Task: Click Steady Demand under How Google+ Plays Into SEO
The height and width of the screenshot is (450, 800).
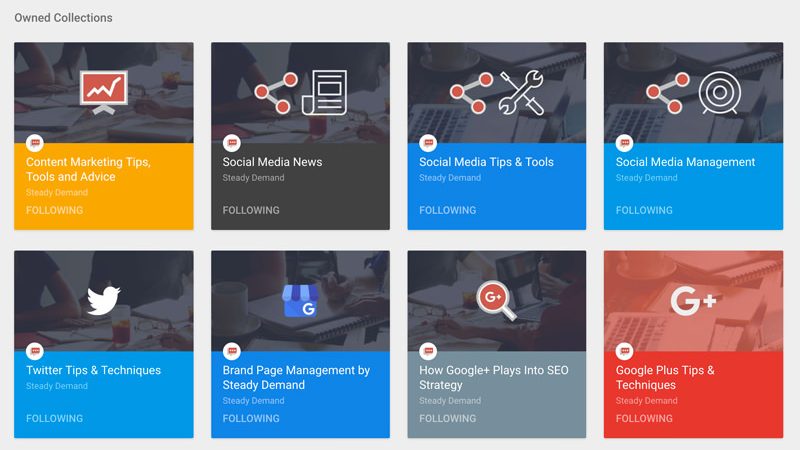Action: point(450,401)
